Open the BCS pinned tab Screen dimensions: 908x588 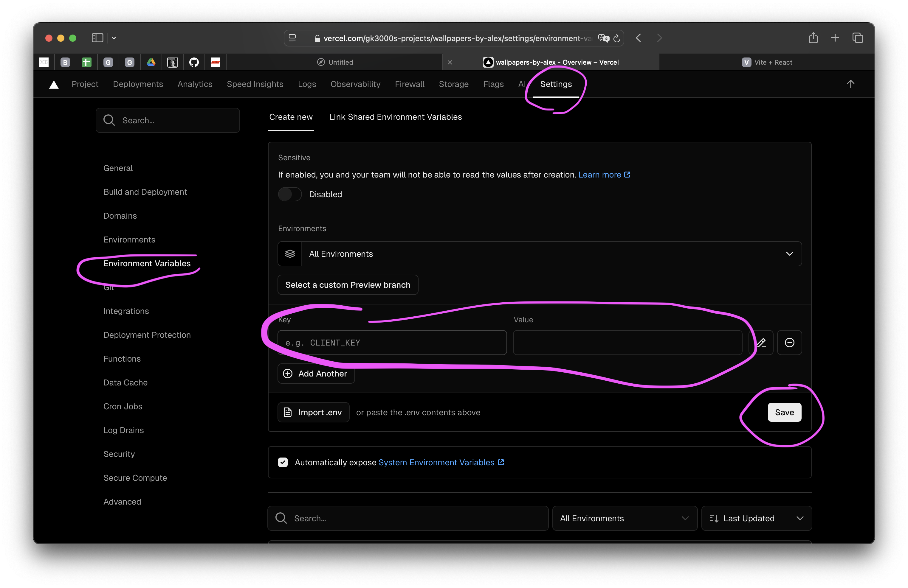(x=44, y=62)
